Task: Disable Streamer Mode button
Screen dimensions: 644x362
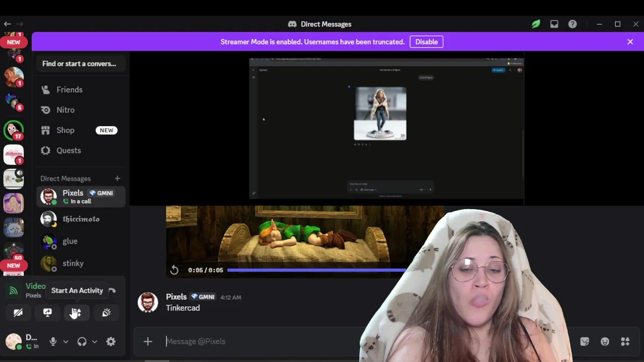Action: (x=426, y=42)
